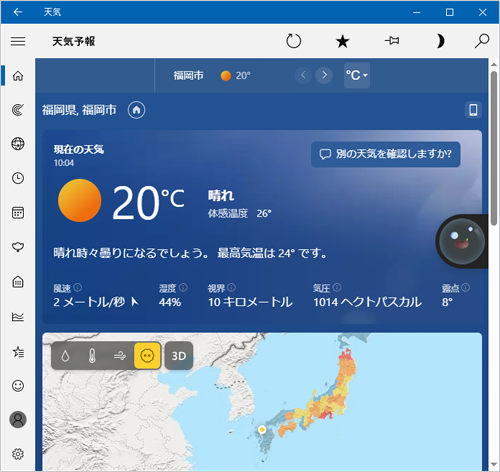Click scrollbar down arrow
Viewport: 500px width, 472px height.
(494, 464)
